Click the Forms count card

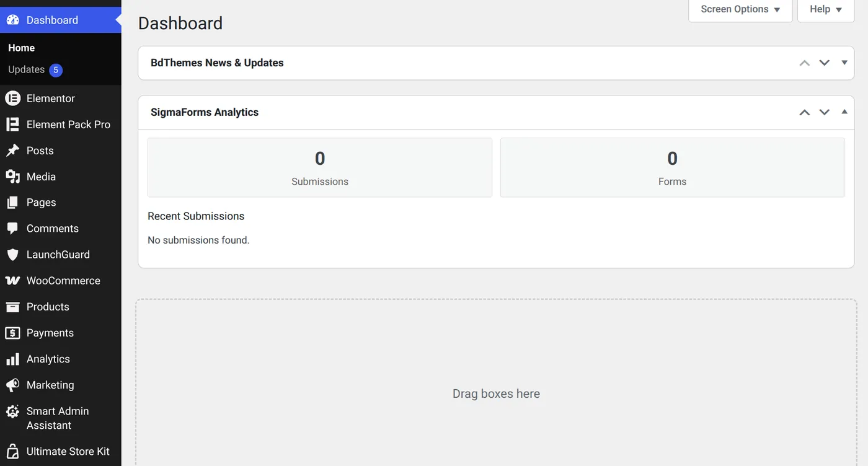672,167
